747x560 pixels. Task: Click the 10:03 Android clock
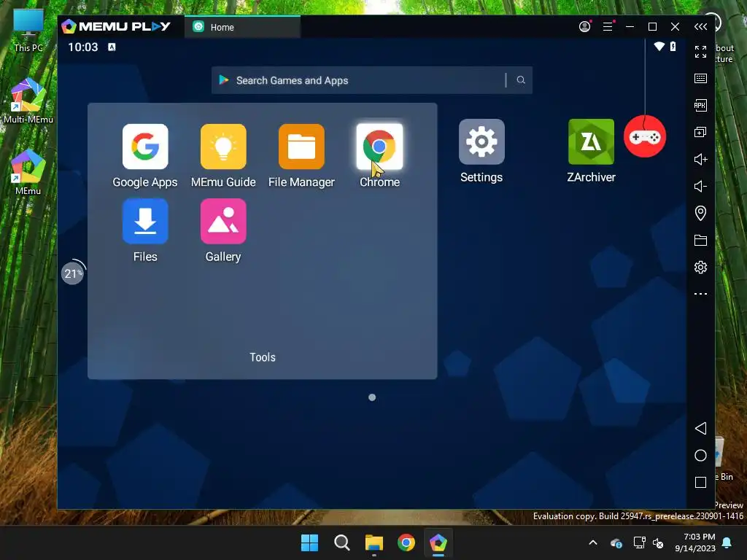[83, 47]
